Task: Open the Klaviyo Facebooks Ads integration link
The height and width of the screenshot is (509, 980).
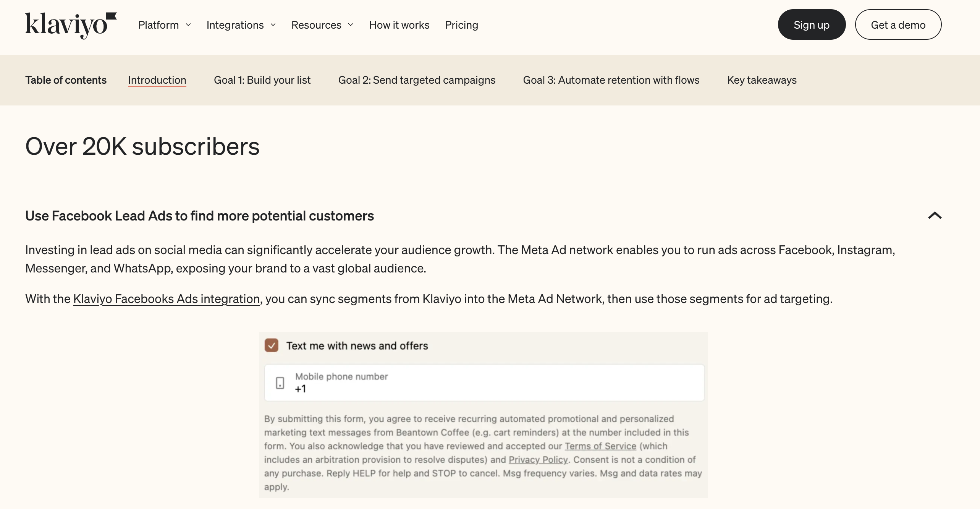Action: (x=167, y=299)
